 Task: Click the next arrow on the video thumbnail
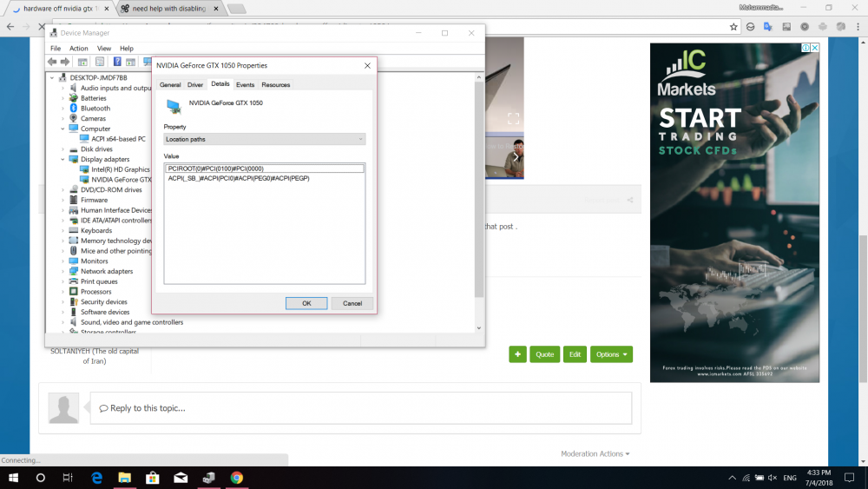tap(516, 157)
